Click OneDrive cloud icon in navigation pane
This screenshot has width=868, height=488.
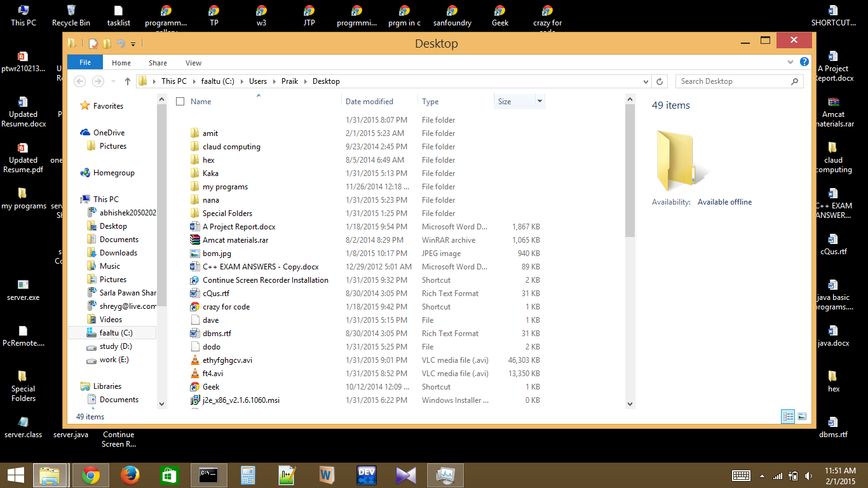click(85, 133)
